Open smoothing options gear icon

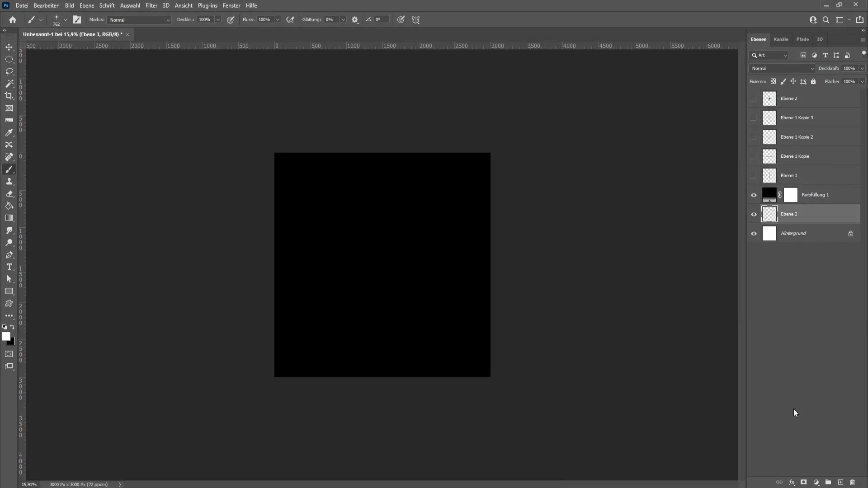coord(355,20)
